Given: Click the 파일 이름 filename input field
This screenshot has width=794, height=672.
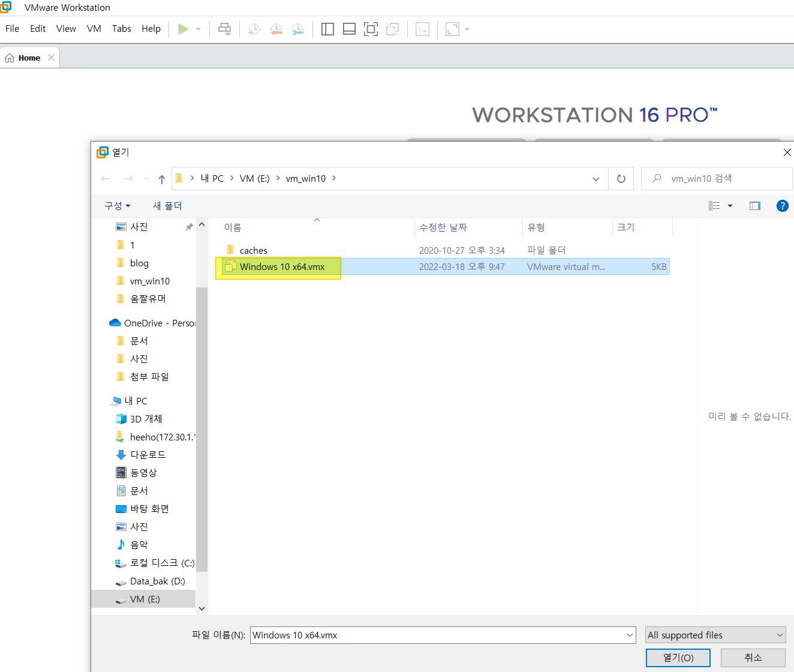Looking at the screenshot, I should point(443,635).
